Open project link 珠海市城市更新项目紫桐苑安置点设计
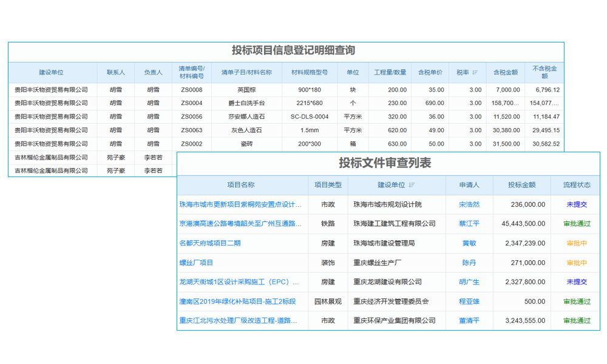 239,205
